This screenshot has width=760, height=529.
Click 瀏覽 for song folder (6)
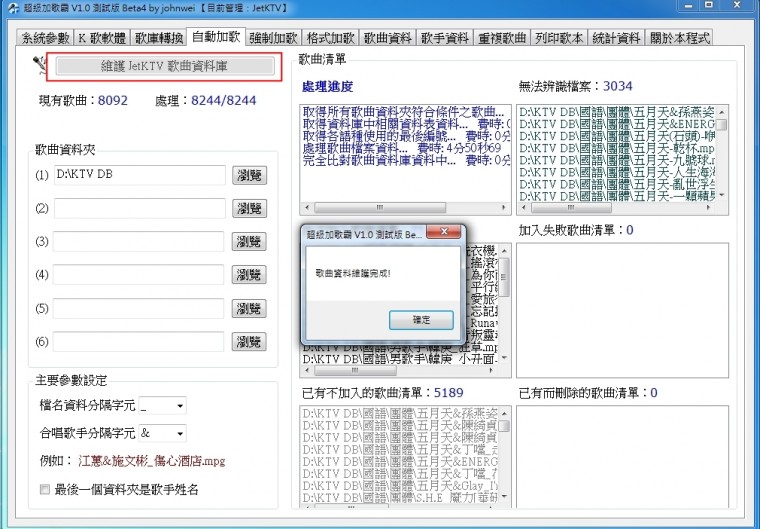250,342
